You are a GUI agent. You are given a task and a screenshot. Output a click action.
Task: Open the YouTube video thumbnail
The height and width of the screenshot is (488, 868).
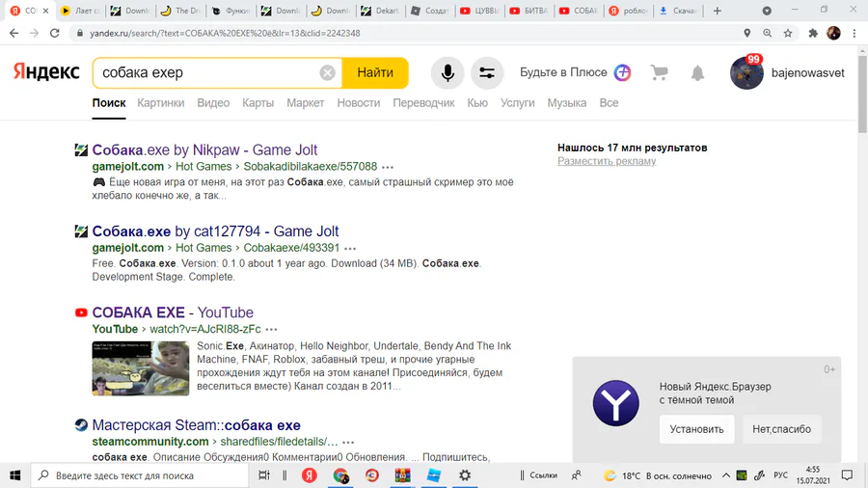coord(141,368)
